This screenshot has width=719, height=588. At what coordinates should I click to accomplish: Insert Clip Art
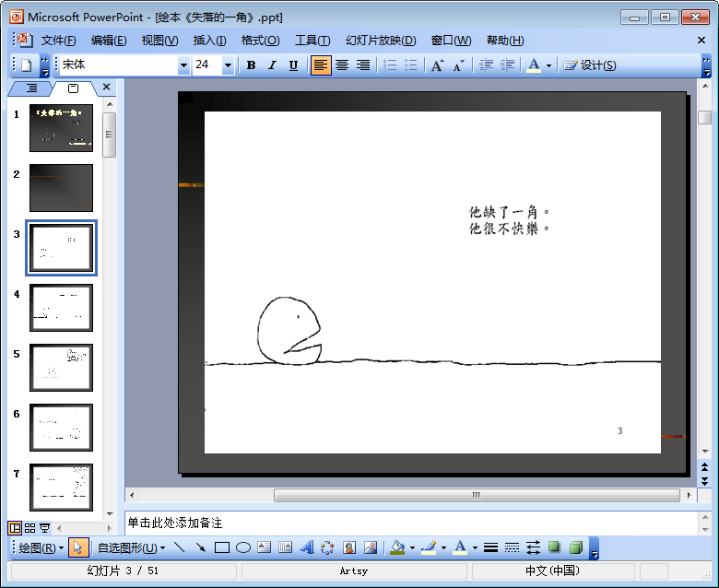[x=349, y=547]
